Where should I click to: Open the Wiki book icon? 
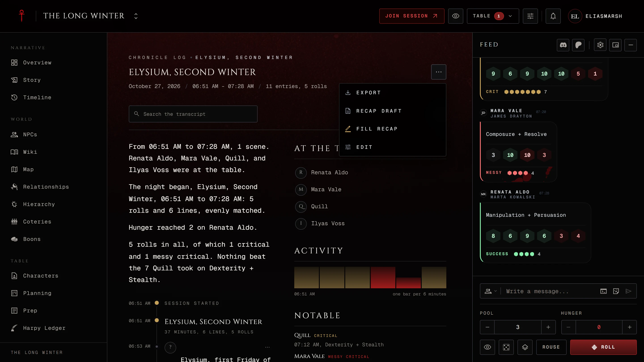point(14,152)
